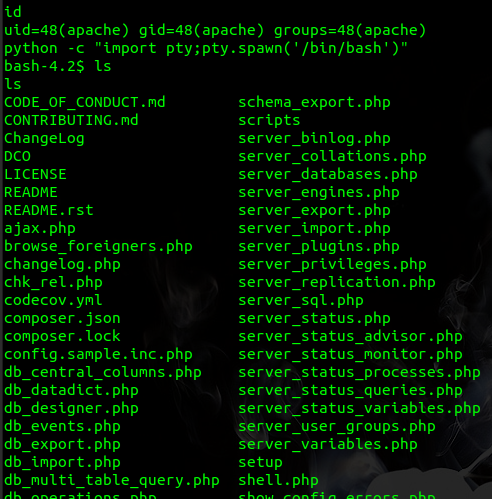Click on server_binlog.php in the output
This screenshot has height=499, width=492.
point(314,139)
